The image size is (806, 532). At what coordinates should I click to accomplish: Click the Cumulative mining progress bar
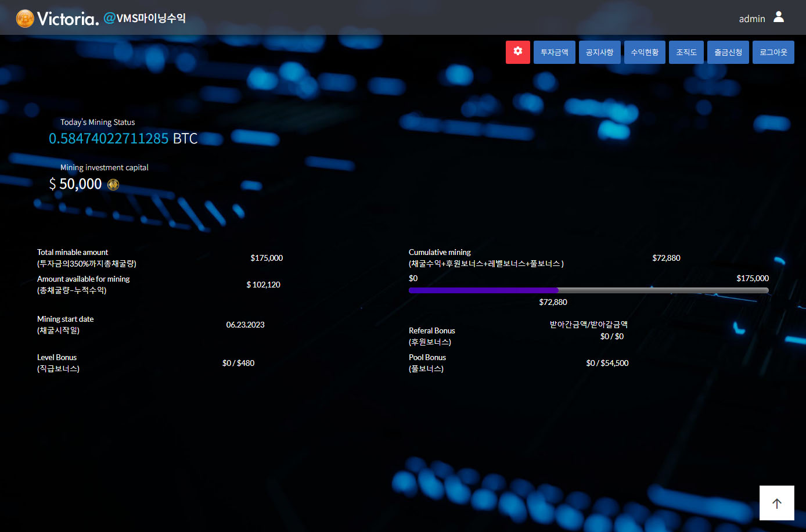pyautogui.click(x=588, y=290)
